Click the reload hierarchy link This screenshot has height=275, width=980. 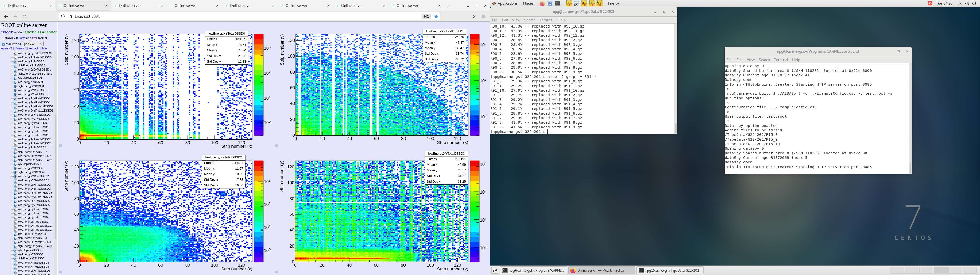click(33, 48)
